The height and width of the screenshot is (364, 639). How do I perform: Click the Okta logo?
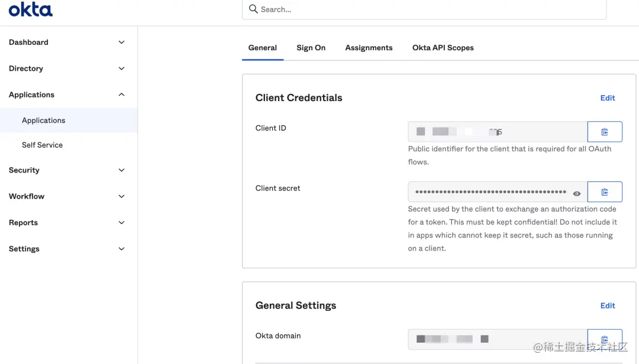coord(31,9)
